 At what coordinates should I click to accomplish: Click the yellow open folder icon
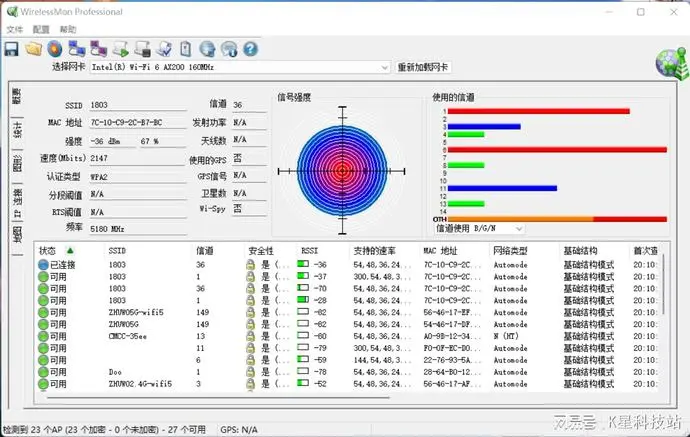[x=33, y=49]
